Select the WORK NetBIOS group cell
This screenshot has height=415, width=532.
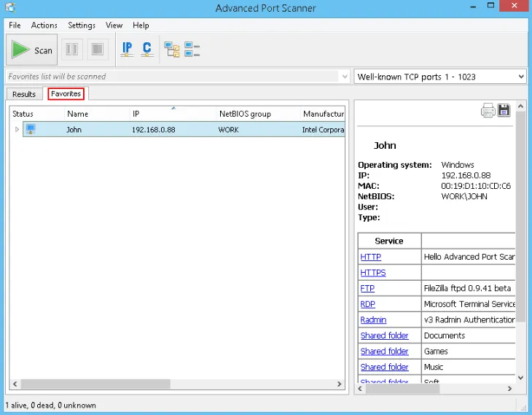pyautogui.click(x=229, y=130)
